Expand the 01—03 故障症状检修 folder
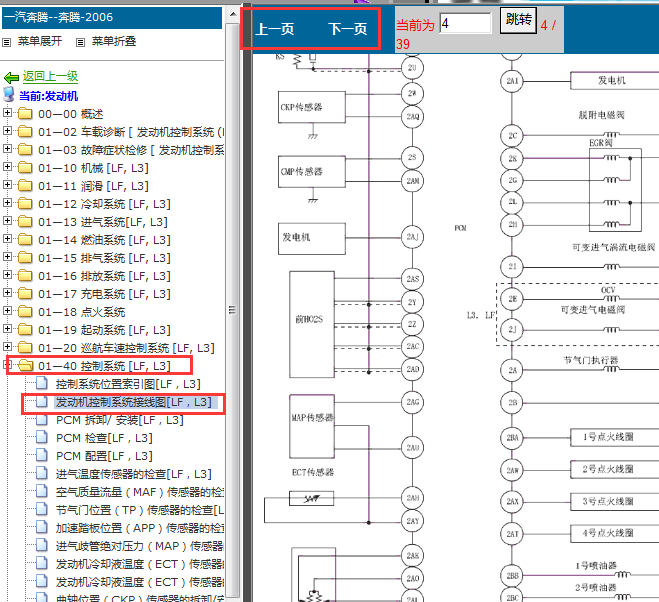The image size is (659, 602). pos(7,149)
